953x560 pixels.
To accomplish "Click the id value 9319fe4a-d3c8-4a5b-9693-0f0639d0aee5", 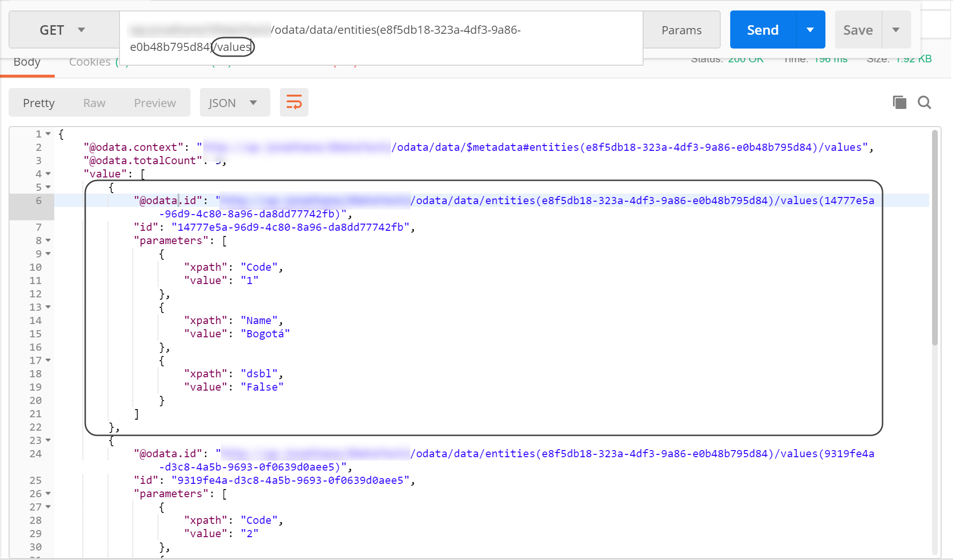I will (290, 481).
